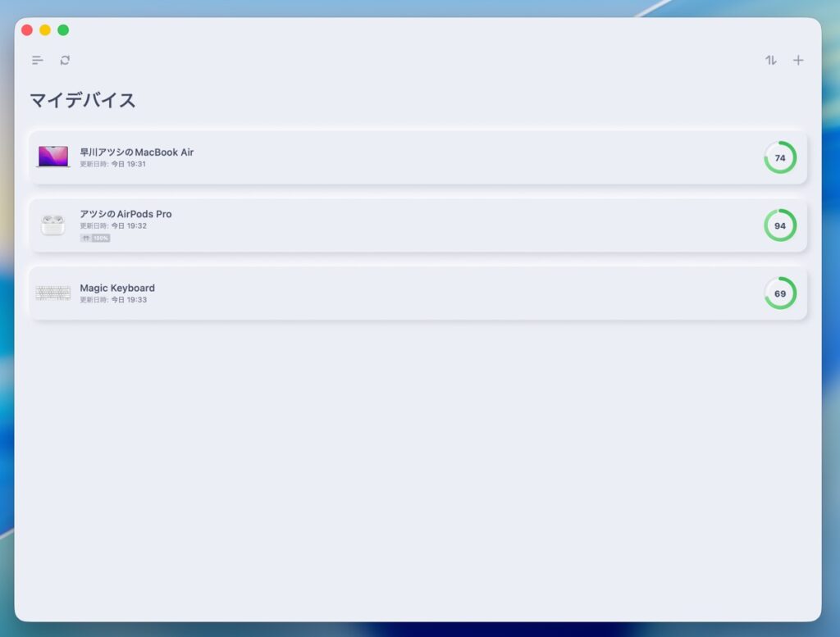Viewport: 840px width, 637px height.
Task: Click the マイデバイス heading
Action: [83, 101]
